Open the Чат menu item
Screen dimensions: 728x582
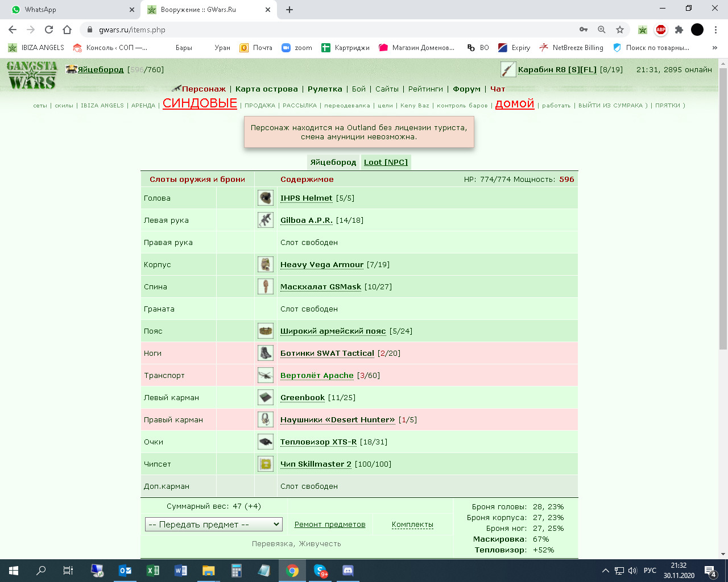(x=498, y=89)
